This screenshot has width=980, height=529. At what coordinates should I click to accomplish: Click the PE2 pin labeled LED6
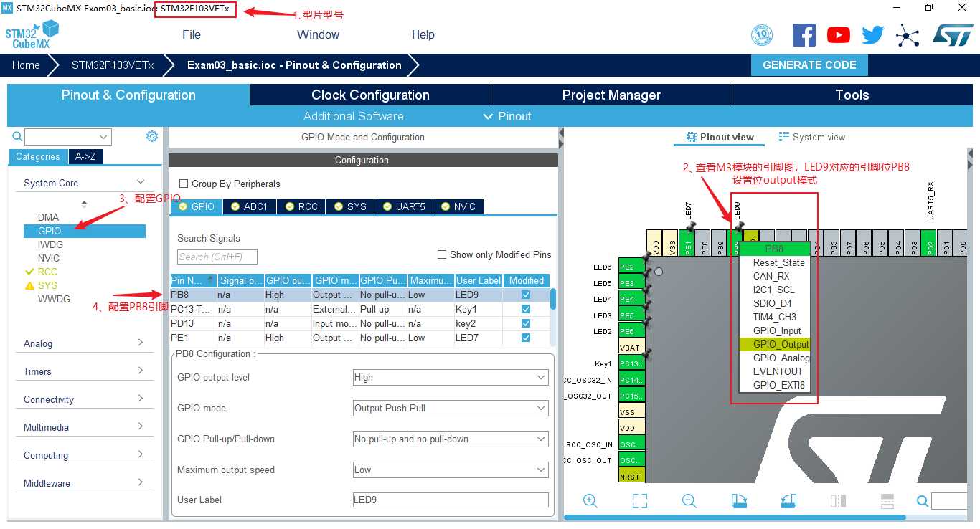point(632,267)
